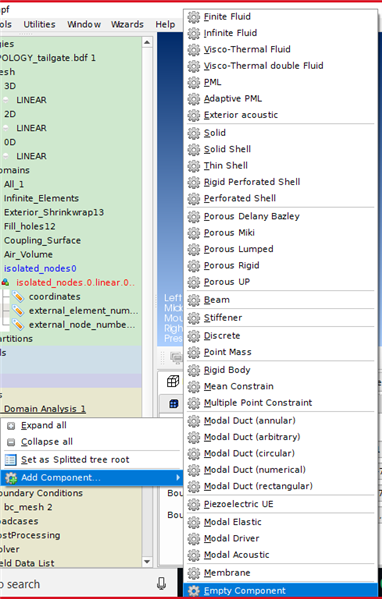The image size is (382, 599).
Task: Click the Collapse all minus icon
Action: tap(11, 442)
